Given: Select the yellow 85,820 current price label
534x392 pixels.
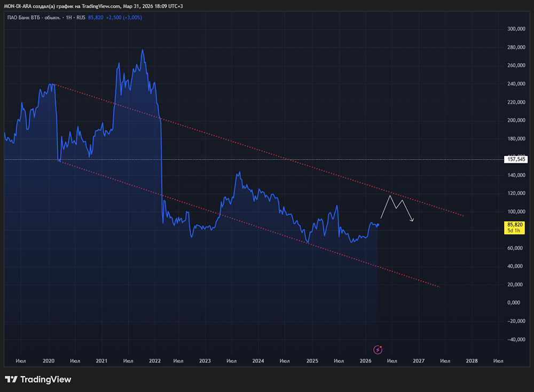Looking at the screenshot, I should click(516, 228).
